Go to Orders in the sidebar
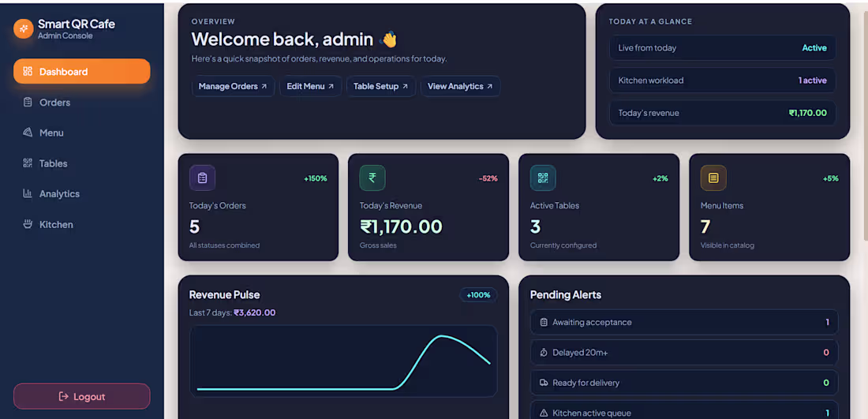 click(82, 103)
